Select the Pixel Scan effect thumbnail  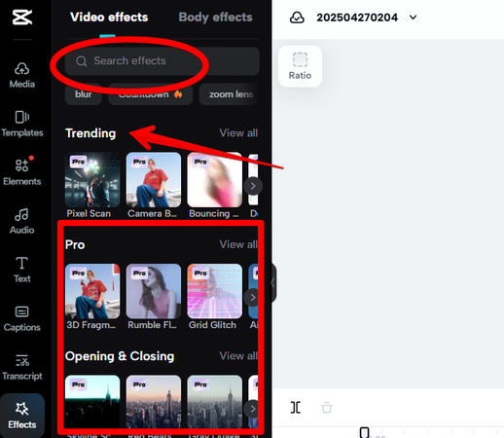click(x=92, y=180)
